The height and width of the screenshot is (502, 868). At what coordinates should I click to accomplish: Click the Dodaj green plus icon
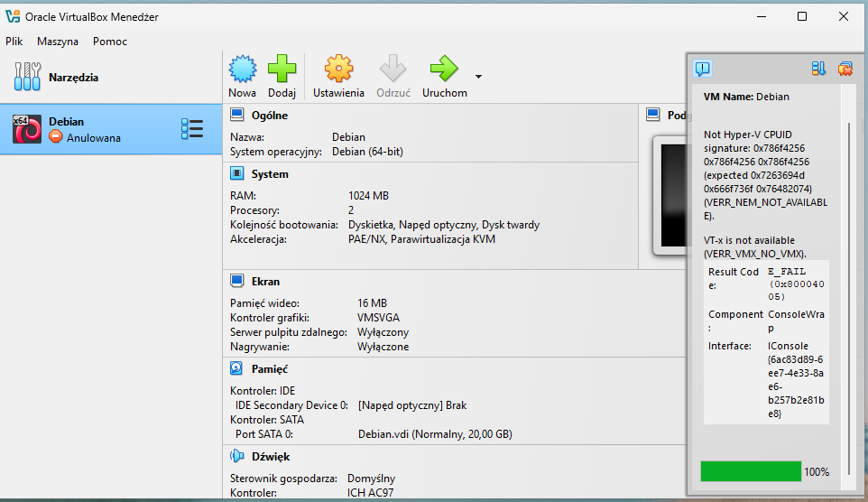pos(282,69)
